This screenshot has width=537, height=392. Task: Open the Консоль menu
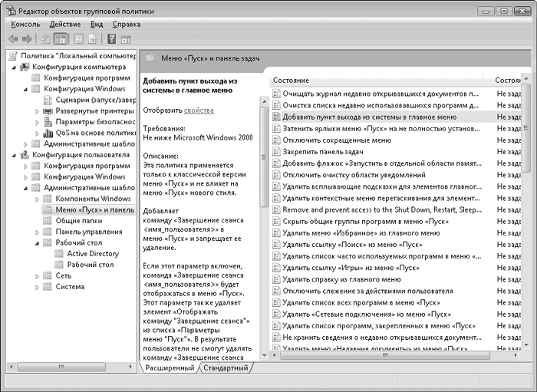coord(26,25)
